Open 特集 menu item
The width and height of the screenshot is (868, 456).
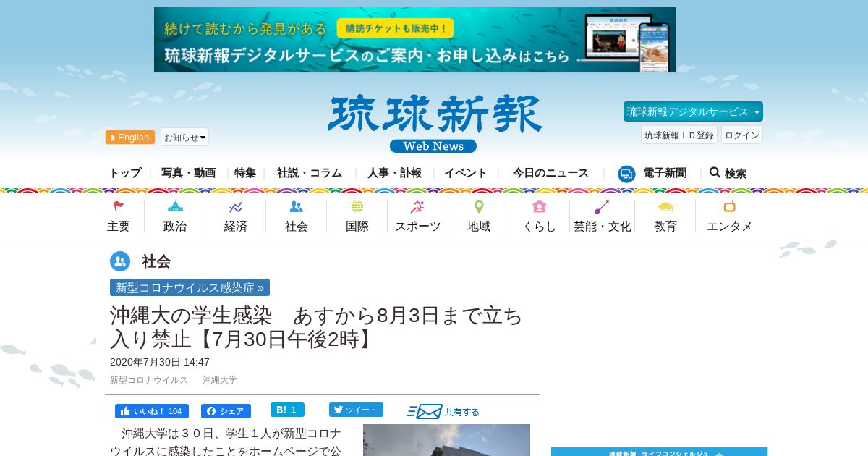point(245,173)
